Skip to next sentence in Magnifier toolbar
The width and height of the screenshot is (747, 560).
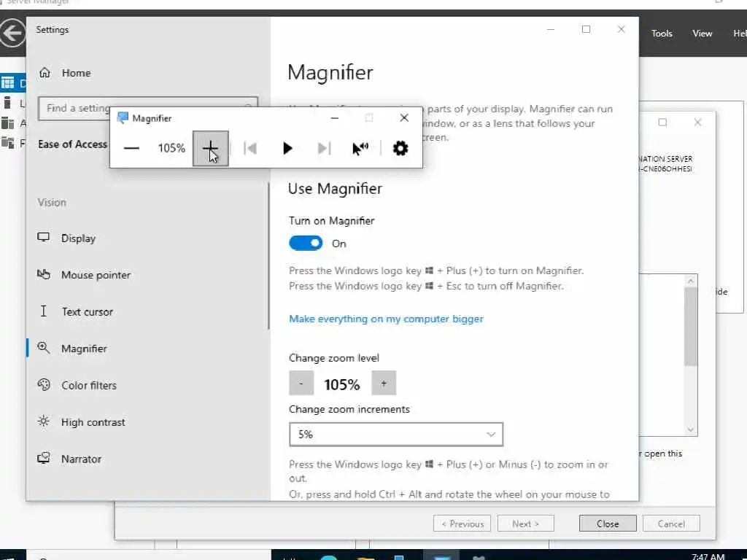tap(324, 149)
